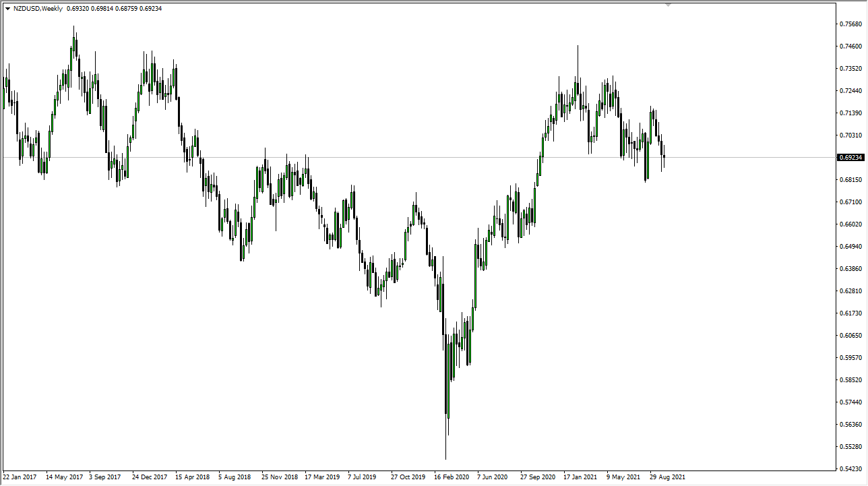Click the gray auto-scroll triangle marker
The image size is (868, 486).
tap(668, 5)
